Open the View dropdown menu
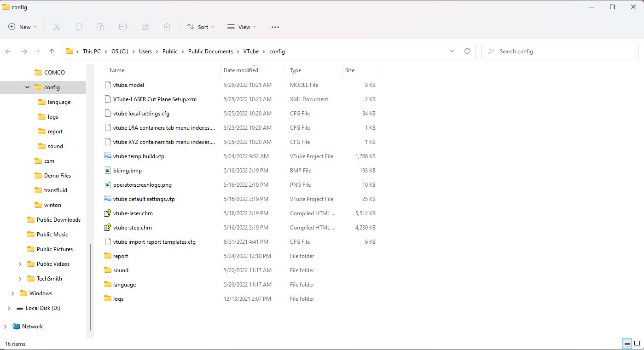644x350 pixels. [x=242, y=27]
